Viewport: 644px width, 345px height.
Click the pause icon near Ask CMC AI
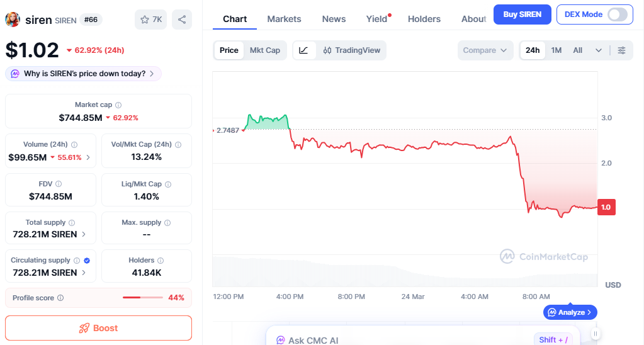(596, 334)
